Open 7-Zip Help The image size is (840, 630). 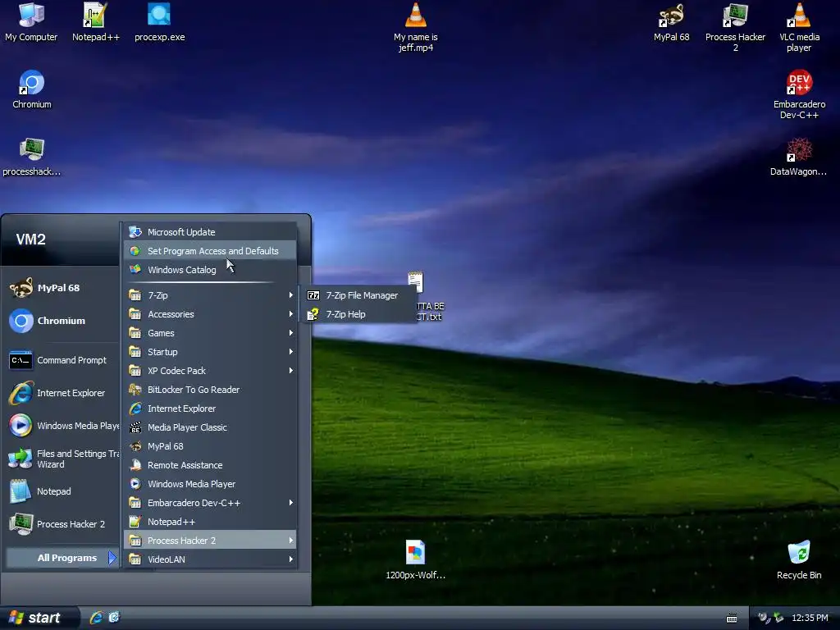pyautogui.click(x=358, y=314)
